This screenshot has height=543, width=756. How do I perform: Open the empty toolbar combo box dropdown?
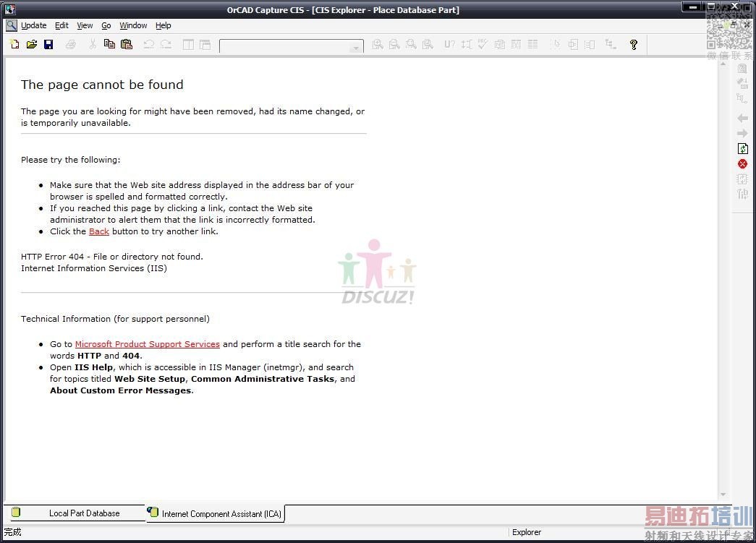(x=357, y=47)
